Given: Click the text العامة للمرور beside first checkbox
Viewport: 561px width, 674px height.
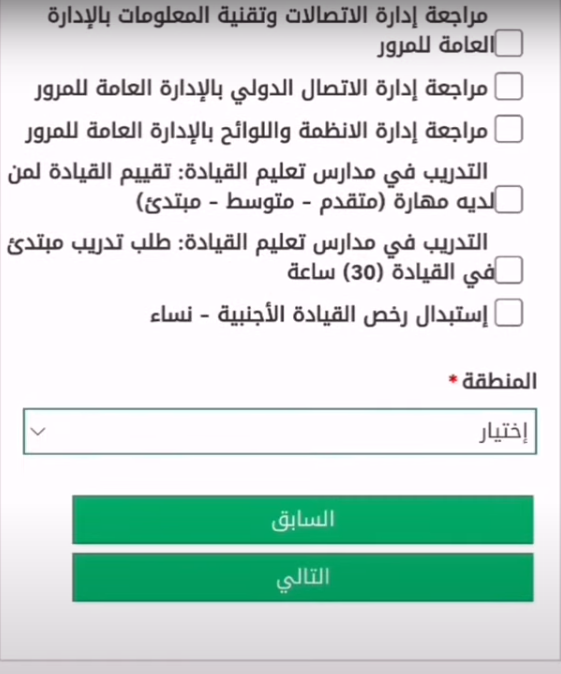Looking at the screenshot, I should [x=436, y=46].
